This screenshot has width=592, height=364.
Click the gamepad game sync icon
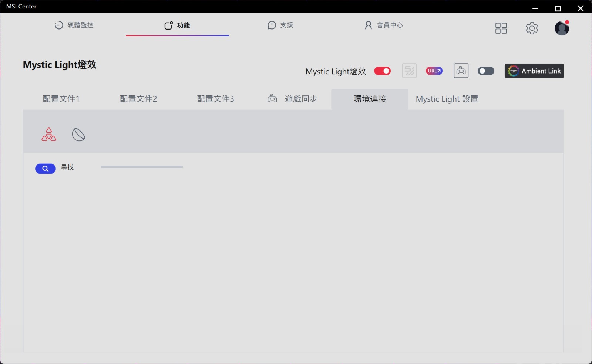[x=461, y=71]
